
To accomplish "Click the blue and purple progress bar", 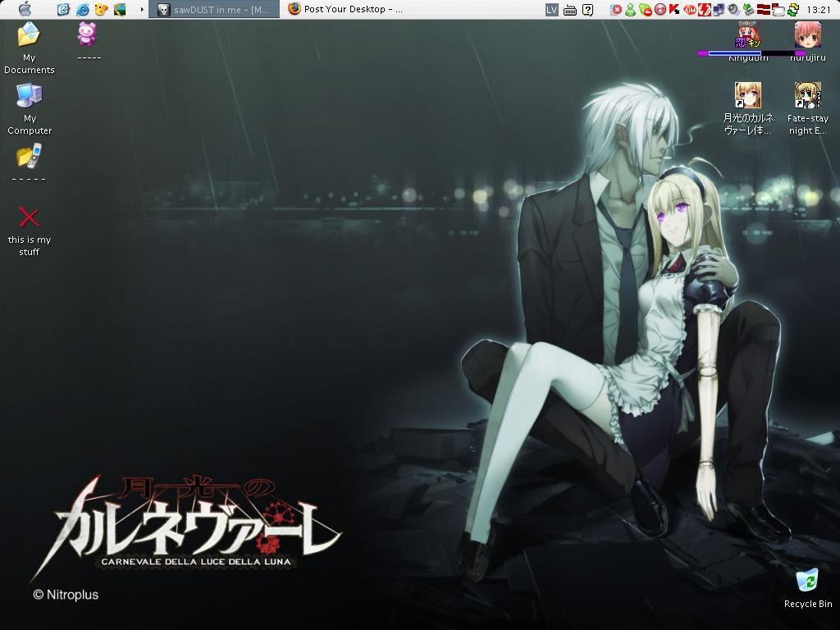I will (751, 53).
